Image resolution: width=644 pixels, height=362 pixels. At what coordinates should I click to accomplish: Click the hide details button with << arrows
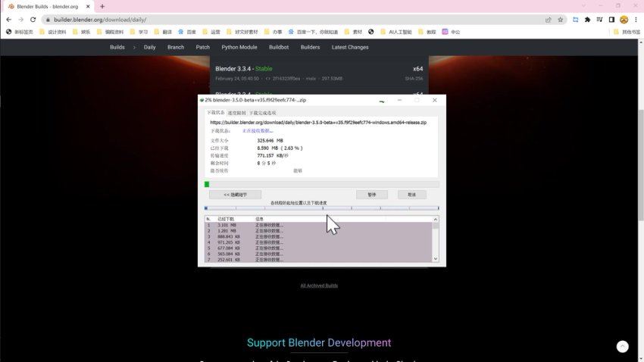[x=236, y=195]
